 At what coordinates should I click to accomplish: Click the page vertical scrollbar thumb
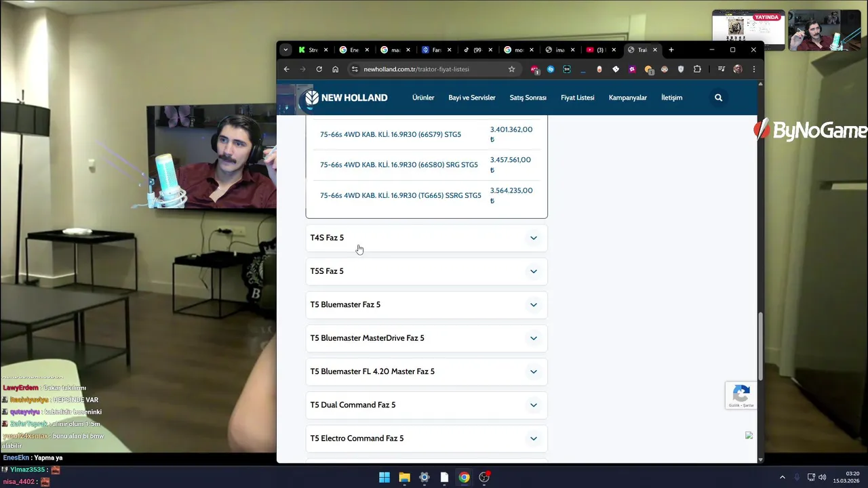tap(760, 346)
